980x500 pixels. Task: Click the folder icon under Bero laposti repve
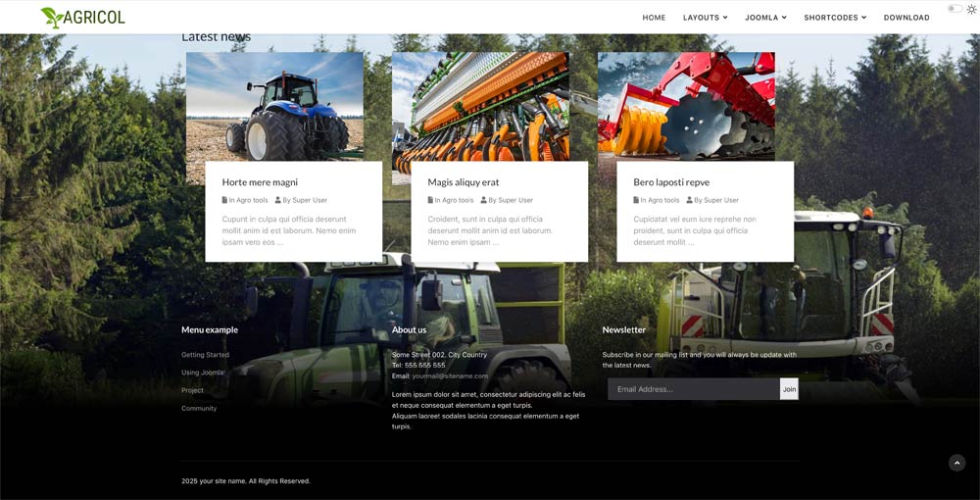(x=637, y=200)
